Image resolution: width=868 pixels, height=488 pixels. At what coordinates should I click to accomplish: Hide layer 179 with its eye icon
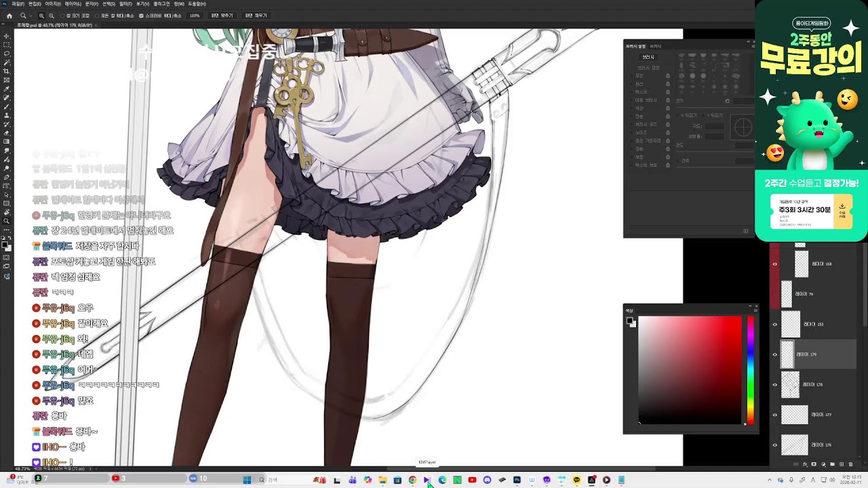[x=775, y=354]
